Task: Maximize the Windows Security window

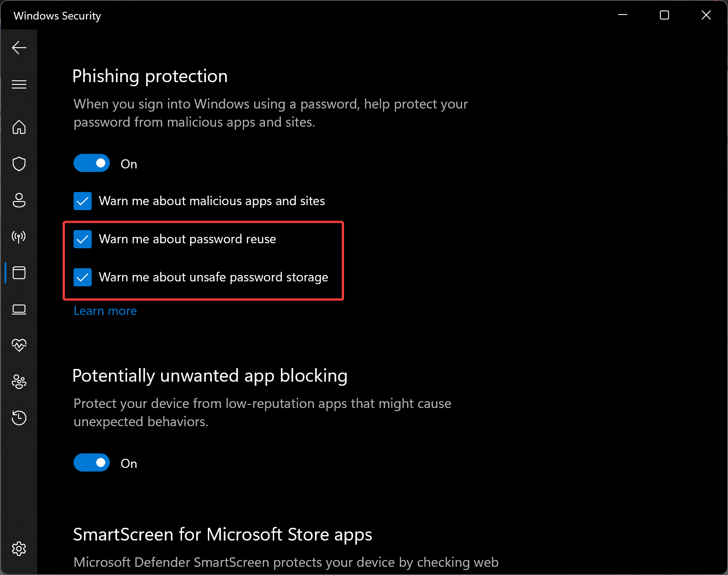Action: click(664, 15)
